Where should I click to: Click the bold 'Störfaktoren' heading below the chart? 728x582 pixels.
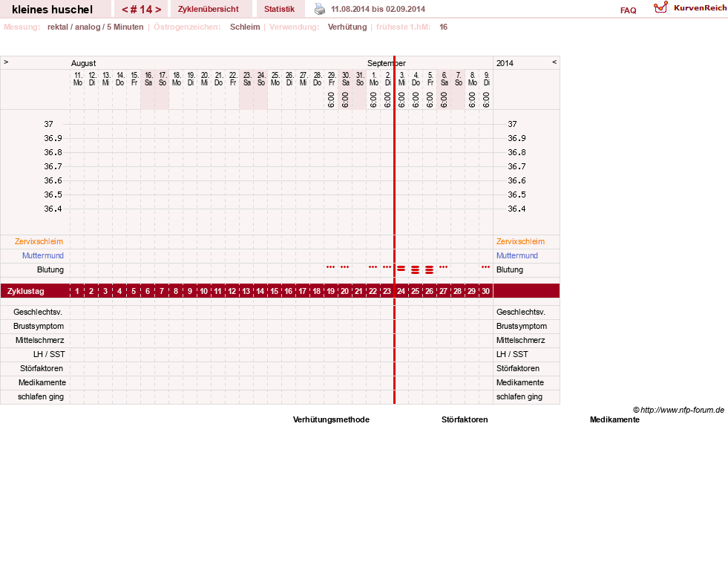coord(465,419)
